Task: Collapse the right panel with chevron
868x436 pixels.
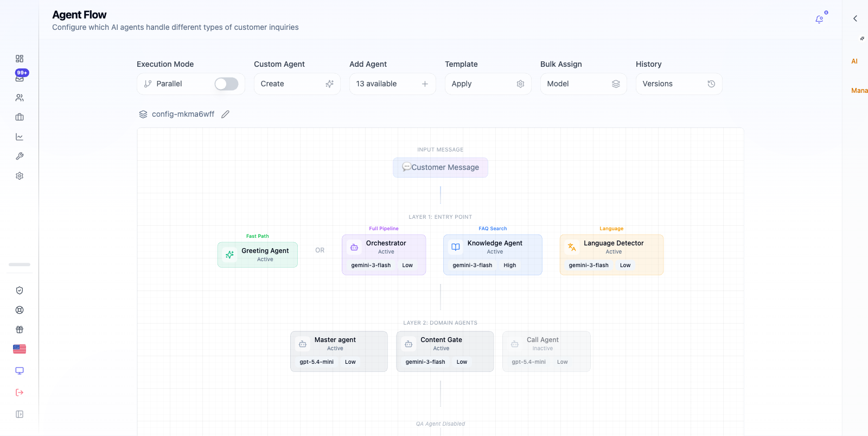Action: click(855, 18)
